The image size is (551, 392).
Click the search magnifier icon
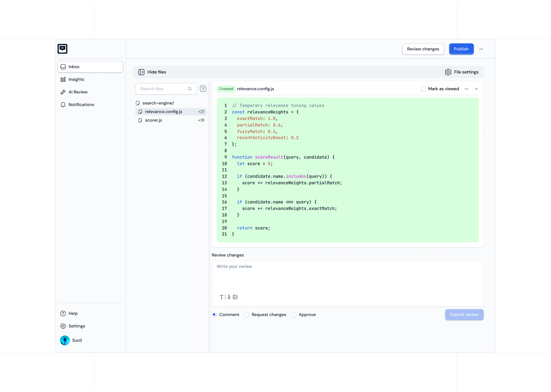(190, 89)
